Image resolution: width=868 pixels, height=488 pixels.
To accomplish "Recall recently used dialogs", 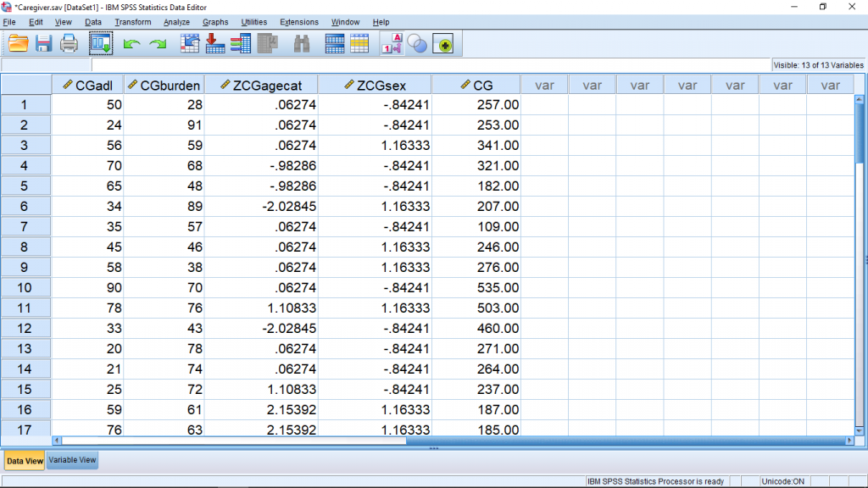I will (x=100, y=43).
